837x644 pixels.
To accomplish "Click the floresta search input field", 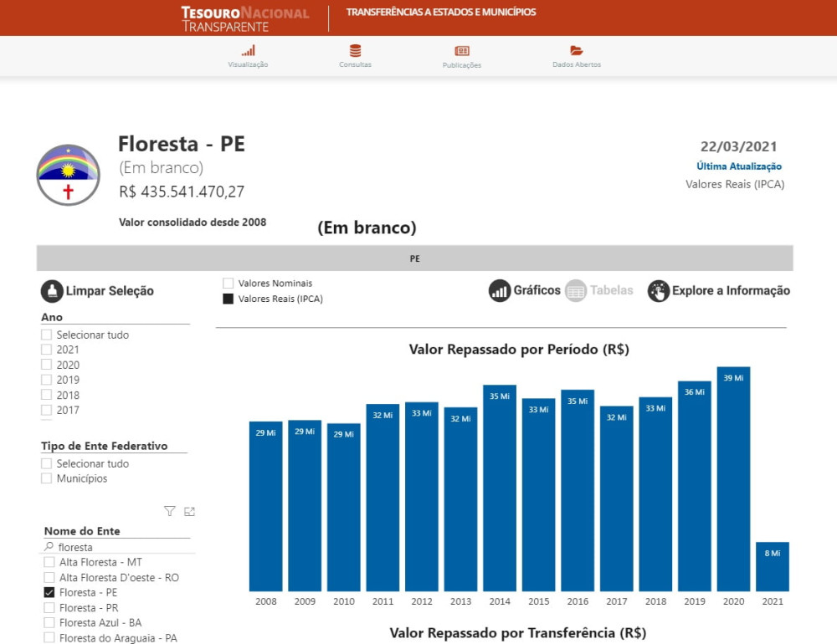I will pos(117,547).
